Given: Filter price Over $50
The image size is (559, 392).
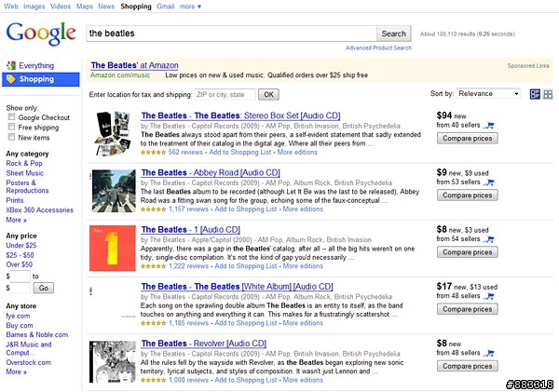Looking at the screenshot, I should tap(19, 264).
